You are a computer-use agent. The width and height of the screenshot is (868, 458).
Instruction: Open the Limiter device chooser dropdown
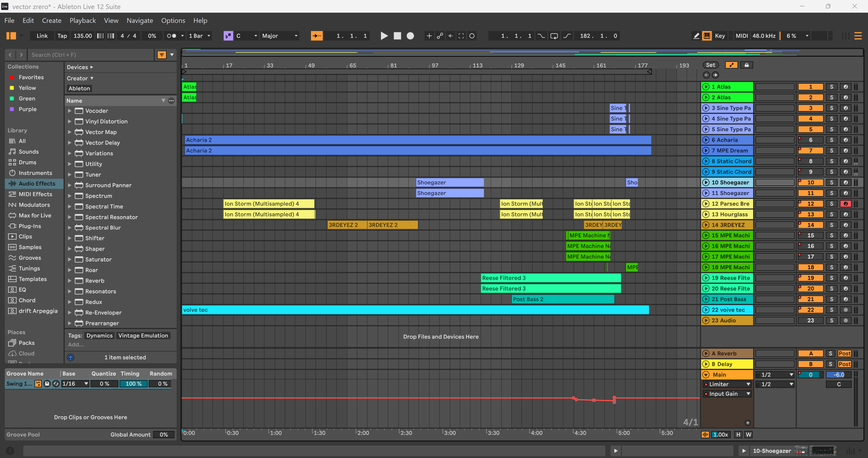coord(727,384)
